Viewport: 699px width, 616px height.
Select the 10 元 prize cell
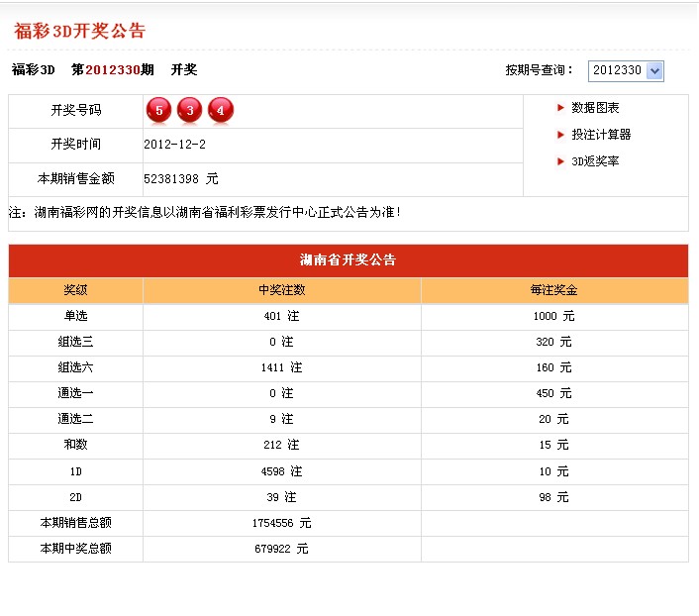coord(553,471)
